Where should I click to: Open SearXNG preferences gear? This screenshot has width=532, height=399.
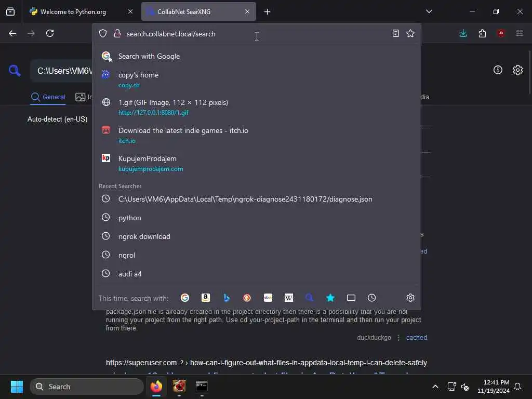click(518, 70)
